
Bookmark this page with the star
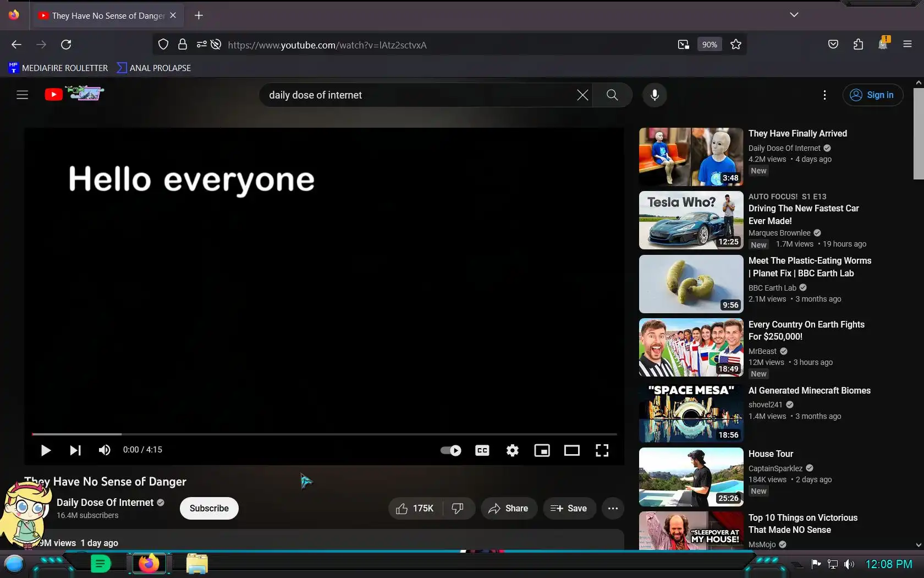pyautogui.click(x=736, y=45)
